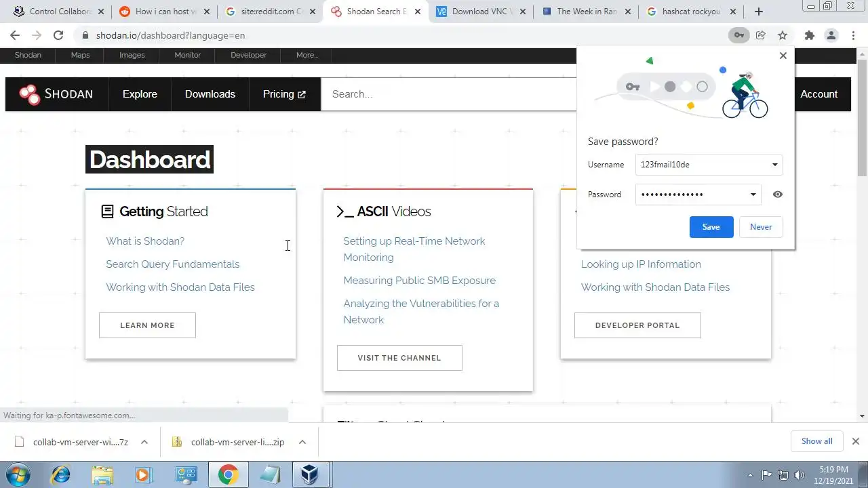Open Windows Media Player from the taskbar

pos(144,474)
